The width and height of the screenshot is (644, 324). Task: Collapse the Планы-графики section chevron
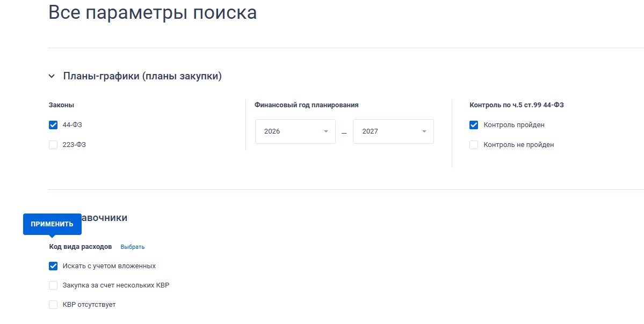click(52, 76)
